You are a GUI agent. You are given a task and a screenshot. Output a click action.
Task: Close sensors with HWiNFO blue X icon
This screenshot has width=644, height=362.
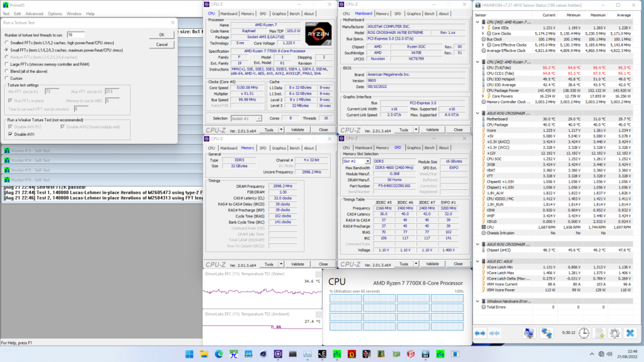pyautogui.click(x=630, y=333)
